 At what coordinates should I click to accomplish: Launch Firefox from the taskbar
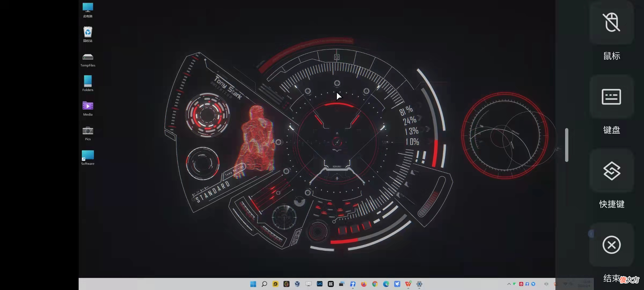pyautogui.click(x=364, y=284)
